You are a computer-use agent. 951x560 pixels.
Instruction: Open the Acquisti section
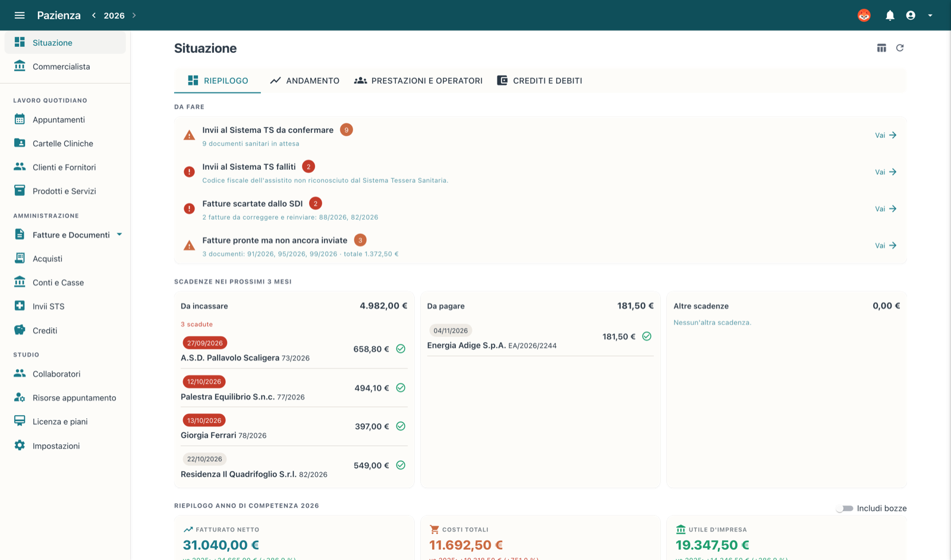click(x=65, y=259)
